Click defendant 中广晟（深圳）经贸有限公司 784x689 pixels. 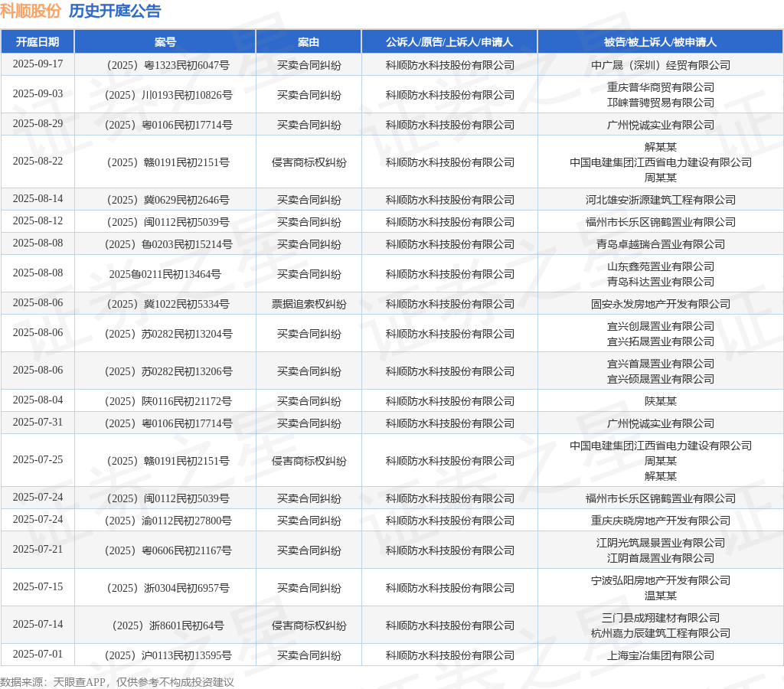pos(661,65)
